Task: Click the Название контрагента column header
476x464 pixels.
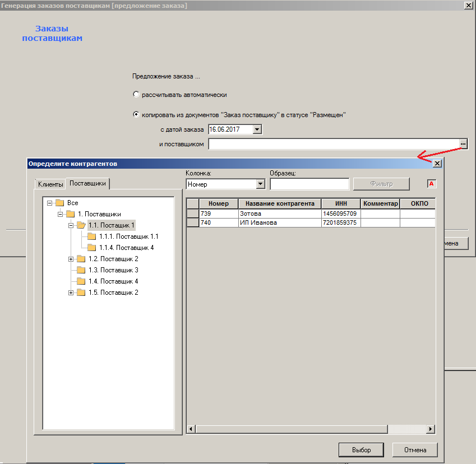Action: (x=280, y=203)
